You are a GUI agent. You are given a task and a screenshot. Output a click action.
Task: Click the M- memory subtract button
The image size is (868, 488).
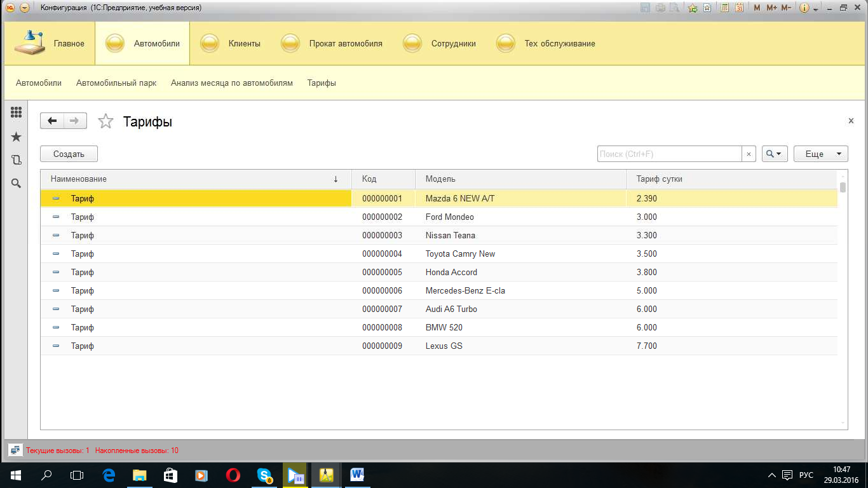786,8
